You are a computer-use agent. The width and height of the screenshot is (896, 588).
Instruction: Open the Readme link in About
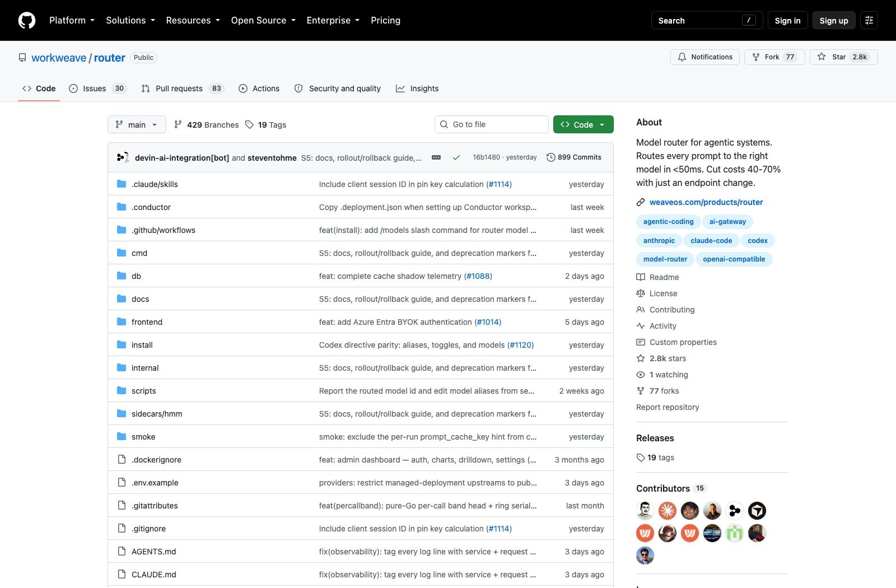tap(657, 277)
